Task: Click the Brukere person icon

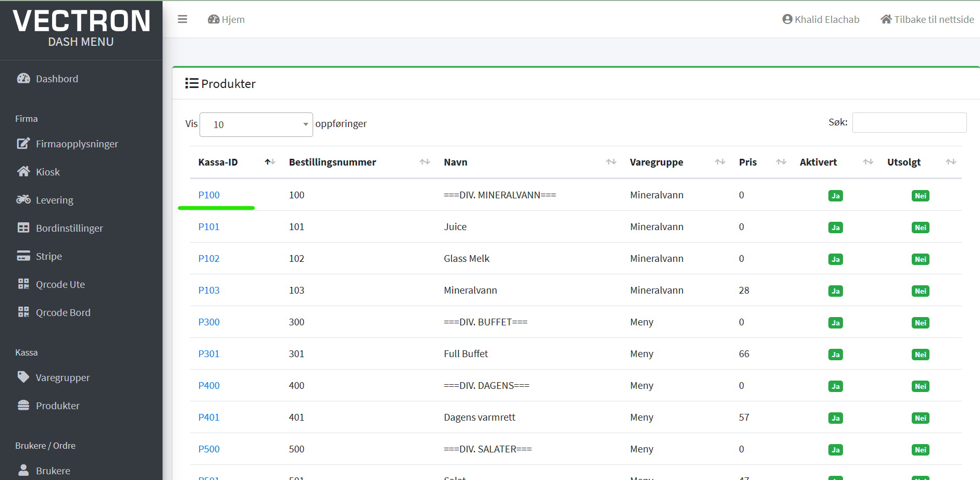Action: point(23,470)
